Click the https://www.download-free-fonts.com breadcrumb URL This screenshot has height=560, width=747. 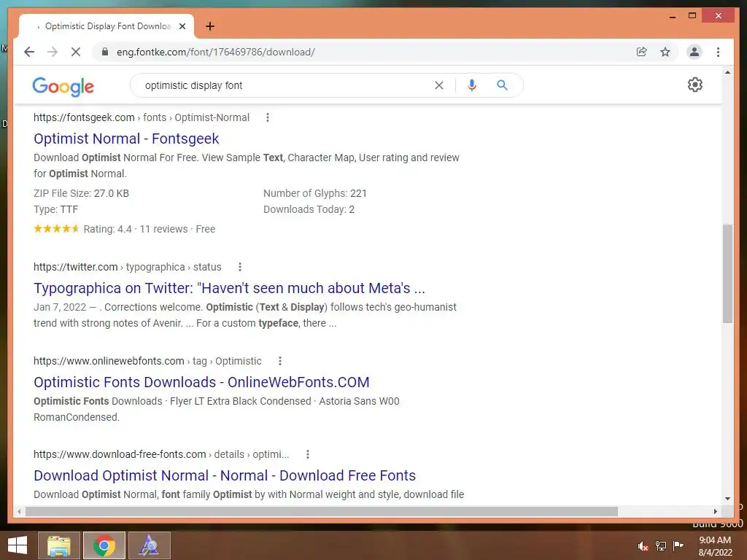click(x=120, y=454)
